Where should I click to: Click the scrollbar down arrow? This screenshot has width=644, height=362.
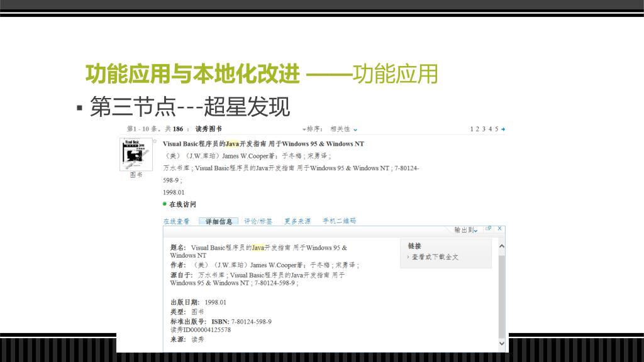[501, 343]
